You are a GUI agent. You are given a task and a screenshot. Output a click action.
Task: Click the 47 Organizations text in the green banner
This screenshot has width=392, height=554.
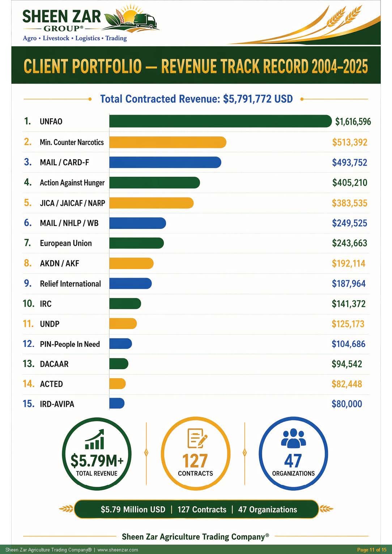268,510
